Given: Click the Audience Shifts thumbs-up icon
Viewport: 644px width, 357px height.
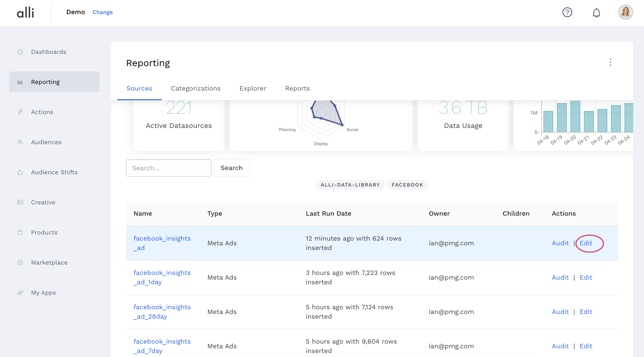Looking at the screenshot, I should pos(20,172).
